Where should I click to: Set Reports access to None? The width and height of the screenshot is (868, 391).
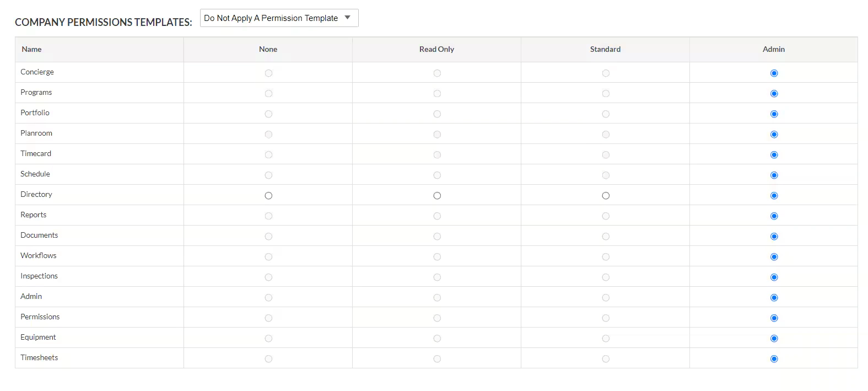[268, 216]
